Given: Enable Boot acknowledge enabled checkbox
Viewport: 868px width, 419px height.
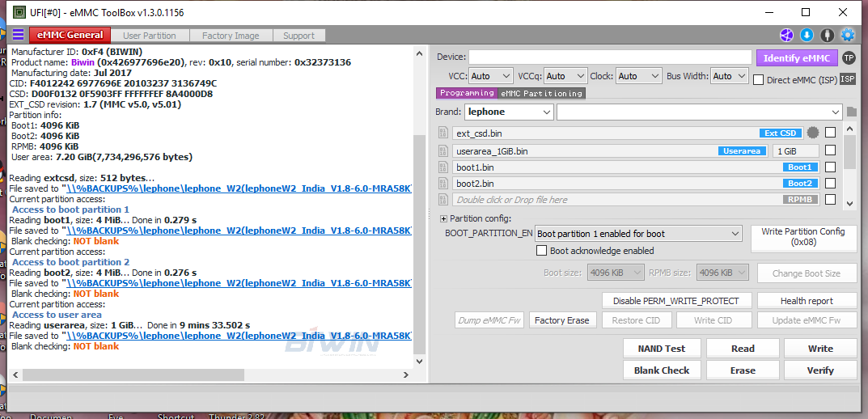Looking at the screenshot, I should click(x=542, y=251).
